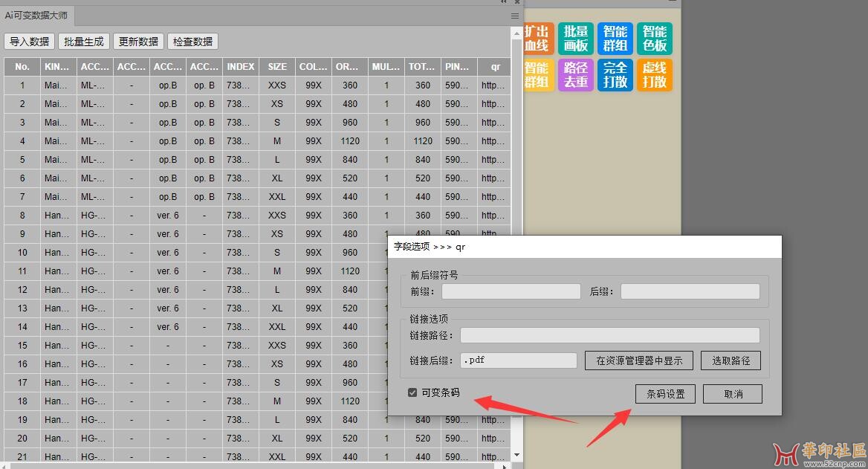Click the qr column header
This screenshot has height=469, width=868.
[x=495, y=67]
